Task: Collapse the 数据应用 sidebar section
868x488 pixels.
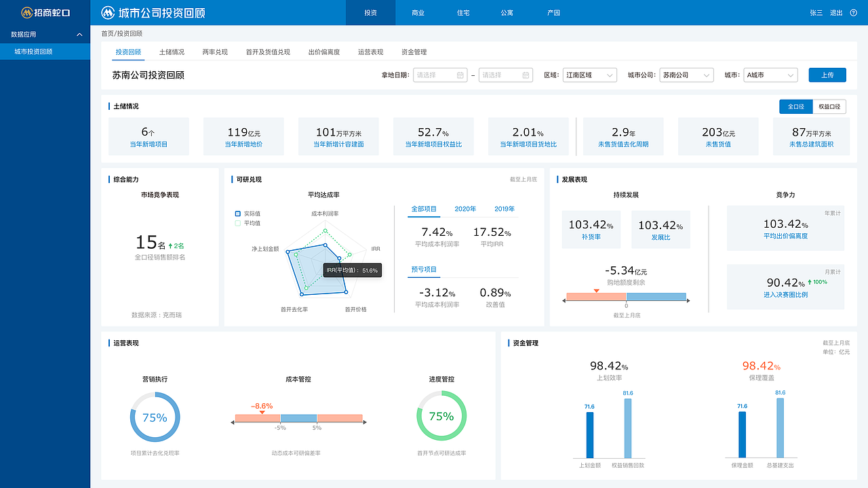Action: 79,35
